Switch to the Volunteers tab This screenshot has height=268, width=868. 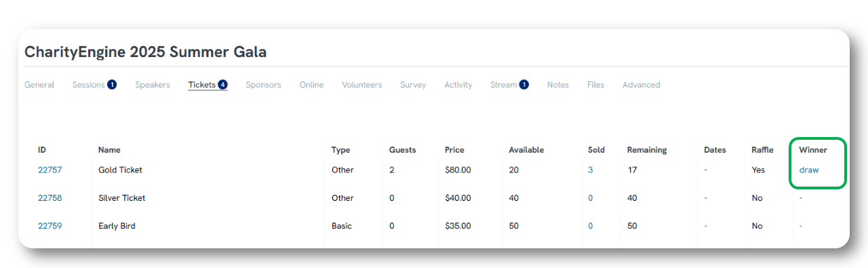tap(361, 85)
